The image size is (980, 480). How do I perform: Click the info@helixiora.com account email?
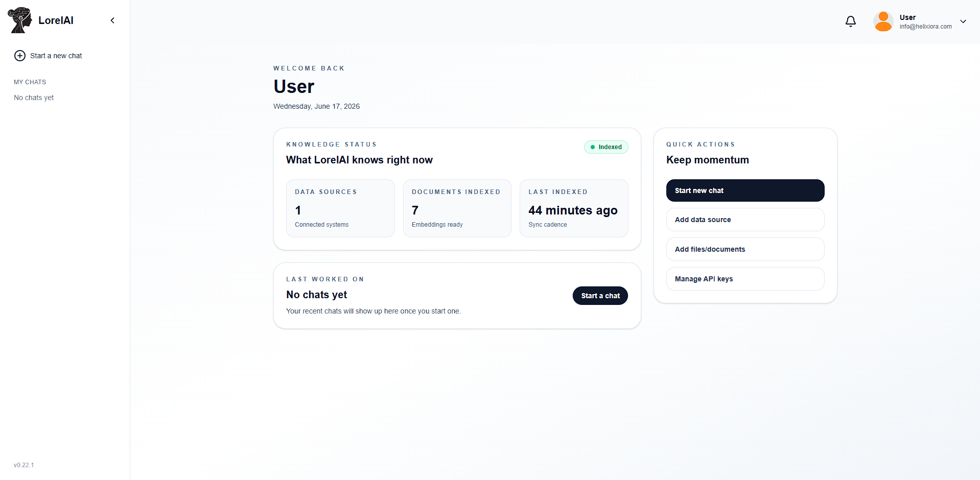925,27
